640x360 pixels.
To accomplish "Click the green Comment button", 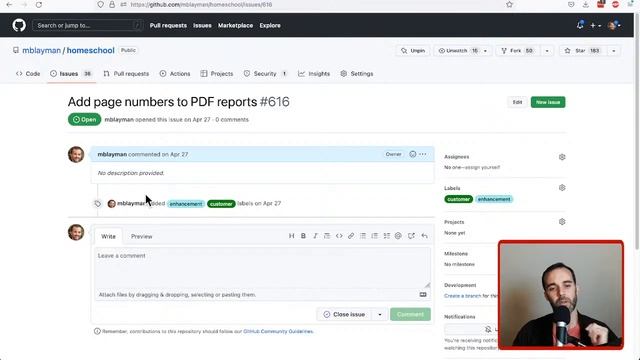I will pyautogui.click(x=410, y=314).
